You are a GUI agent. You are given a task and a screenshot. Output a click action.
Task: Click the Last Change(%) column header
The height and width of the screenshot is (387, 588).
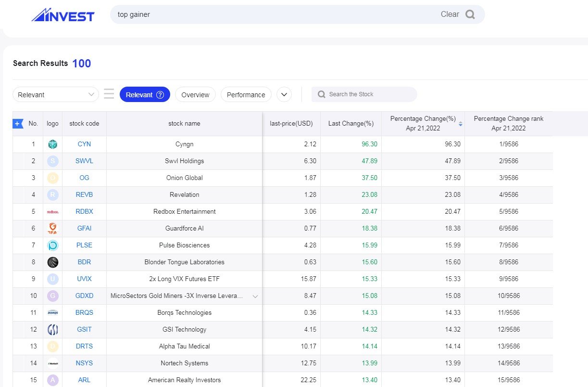point(351,124)
